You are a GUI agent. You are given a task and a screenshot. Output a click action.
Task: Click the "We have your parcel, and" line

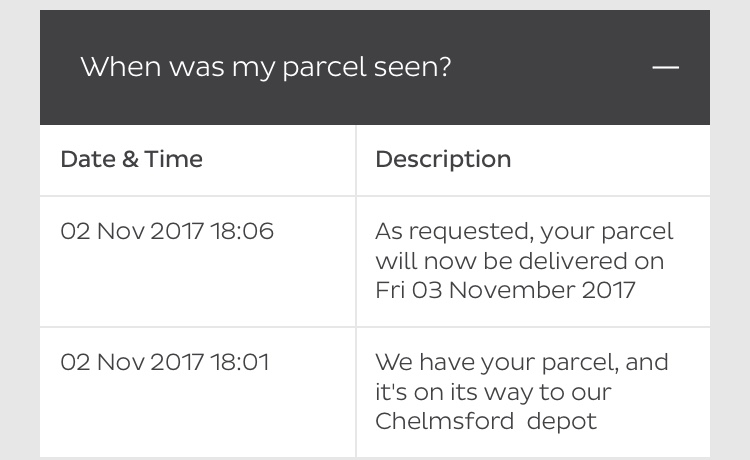pos(522,363)
